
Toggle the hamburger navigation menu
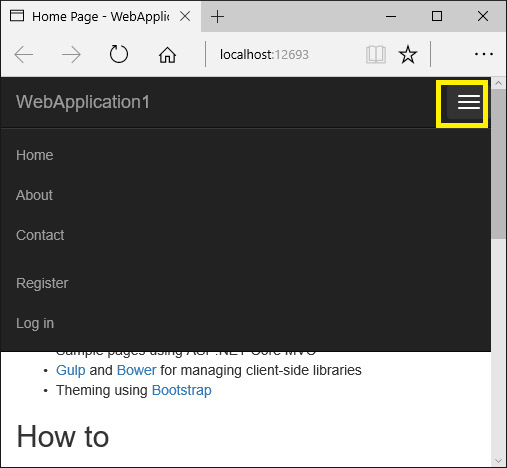tap(465, 102)
